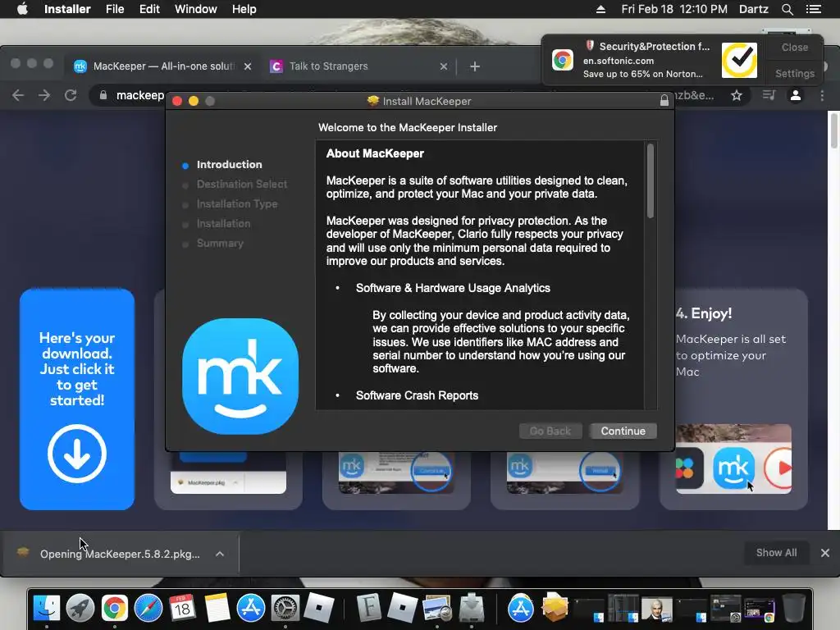This screenshot has width=840, height=630.
Task: Click the Chrome page vertical scrollbar
Action: pyautogui.click(x=833, y=130)
